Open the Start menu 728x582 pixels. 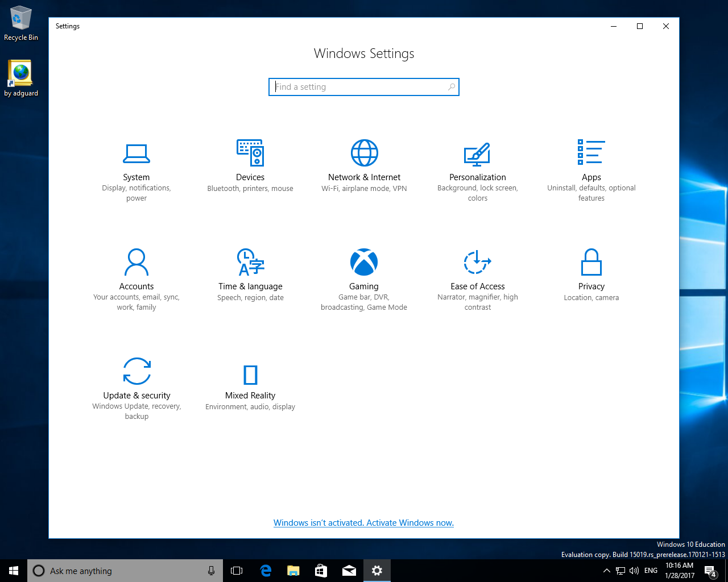click(x=14, y=571)
